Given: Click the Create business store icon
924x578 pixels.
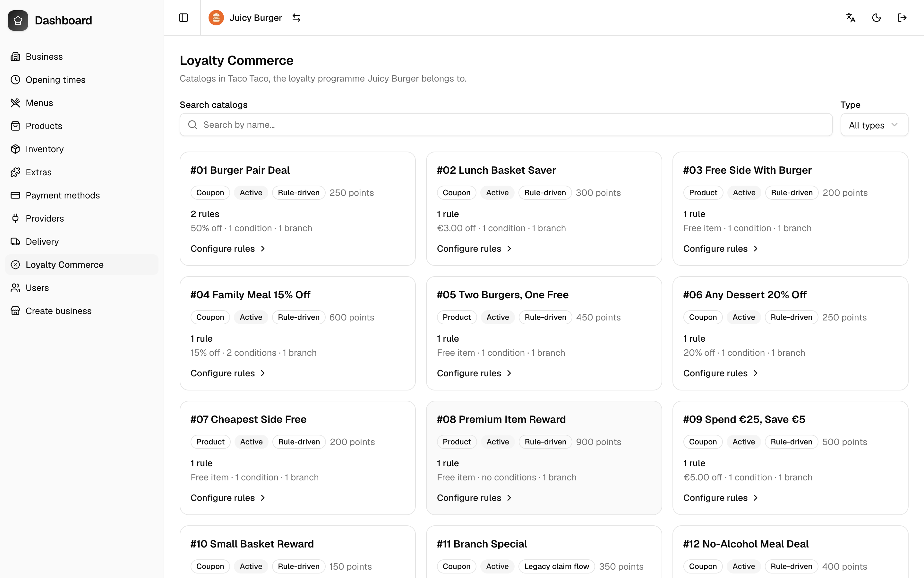Looking at the screenshot, I should pos(15,311).
